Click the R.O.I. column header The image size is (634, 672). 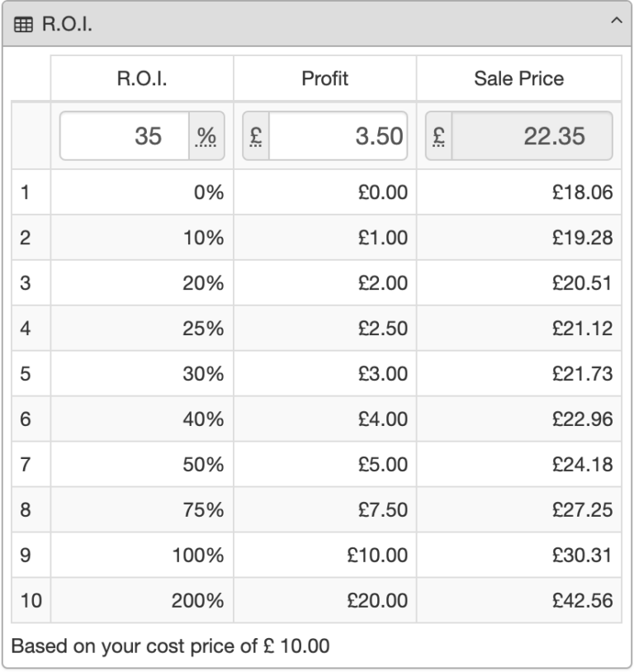tap(142, 77)
